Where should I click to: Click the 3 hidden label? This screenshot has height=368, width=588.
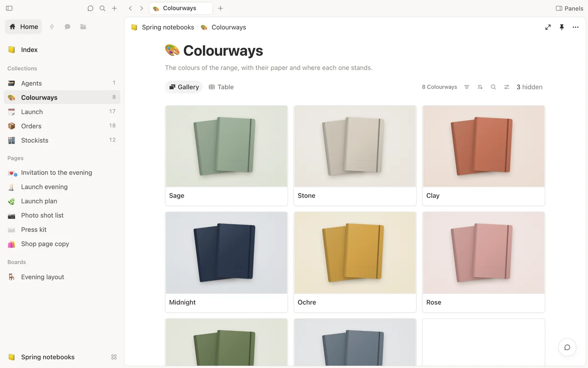(530, 87)
